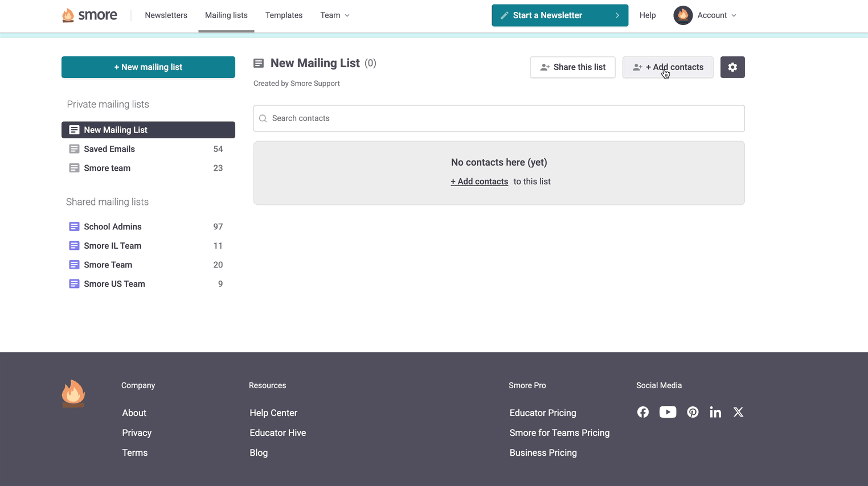Click the Add contacts link in empty state

tap(479, 182)
